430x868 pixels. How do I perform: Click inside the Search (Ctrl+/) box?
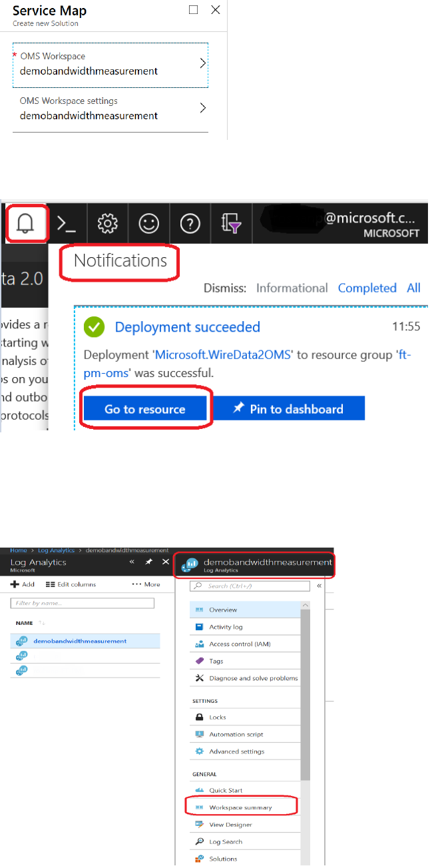[x=250, y=586]
